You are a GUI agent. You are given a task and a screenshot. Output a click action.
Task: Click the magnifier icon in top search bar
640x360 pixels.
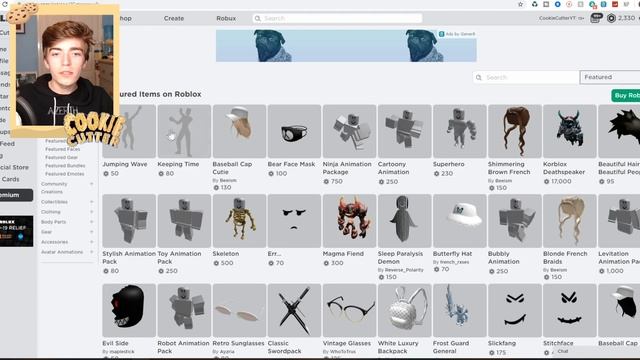point(258,18)
